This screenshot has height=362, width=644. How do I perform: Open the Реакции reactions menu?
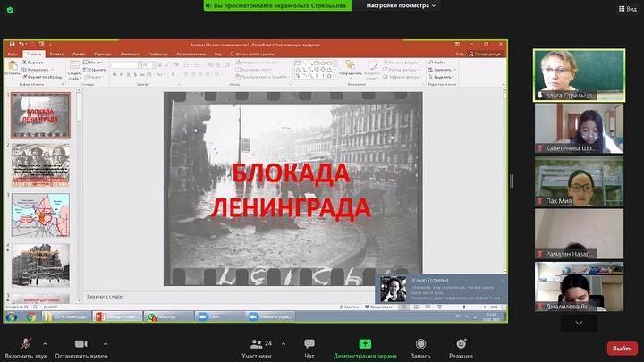(x=461, y=344)
